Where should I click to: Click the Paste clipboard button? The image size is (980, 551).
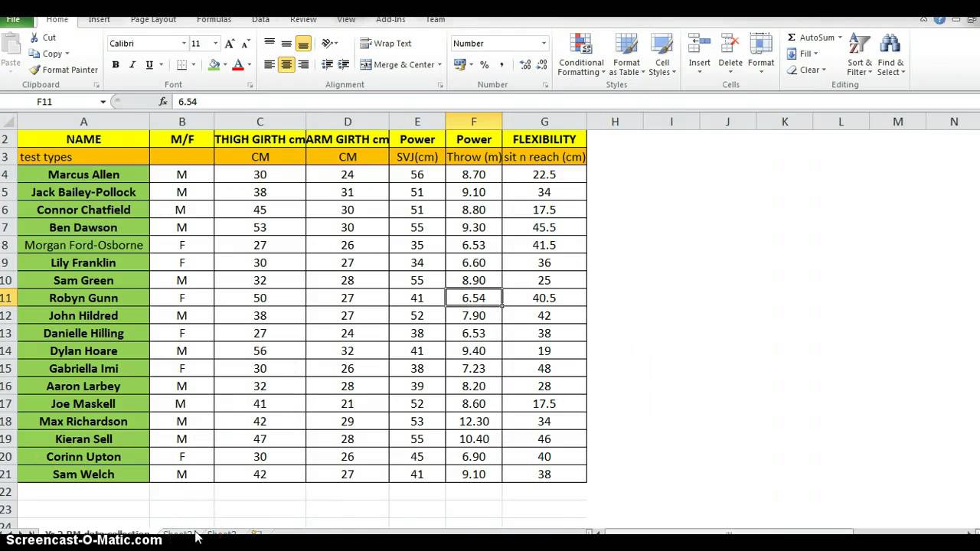(10, 52)
